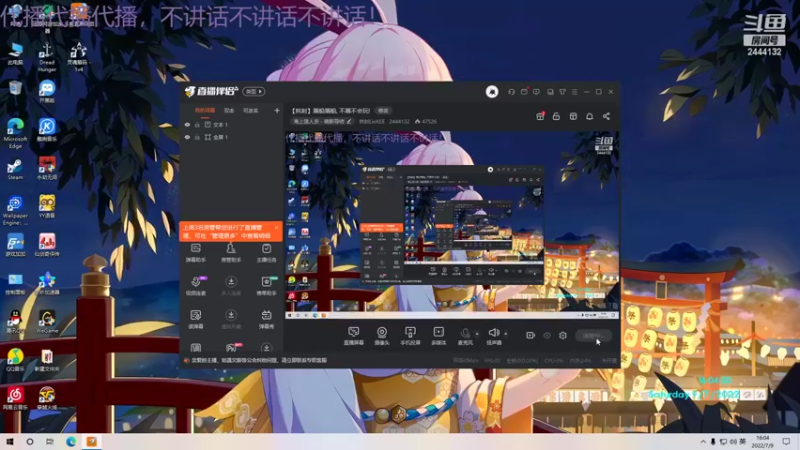This screenshot has height=450, width=800.
Task: Expand the microphone volume arrow
Action: coord(477,334)
